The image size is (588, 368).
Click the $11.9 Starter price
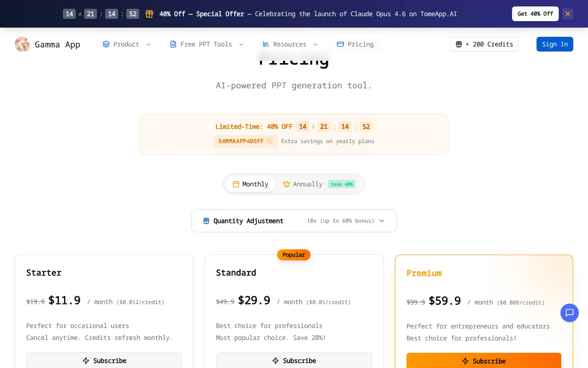tap(64, 300)
